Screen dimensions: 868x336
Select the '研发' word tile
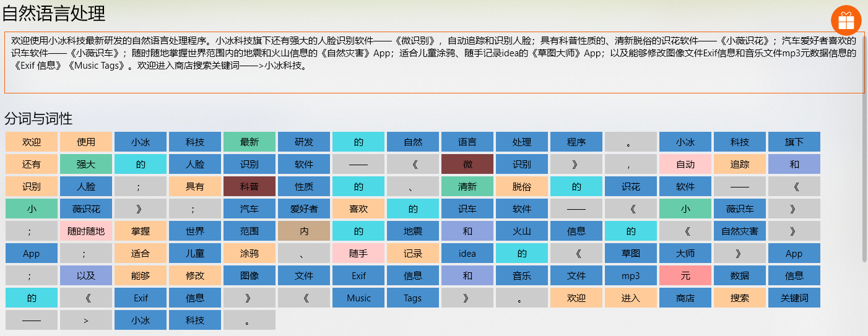click(304, 142)
